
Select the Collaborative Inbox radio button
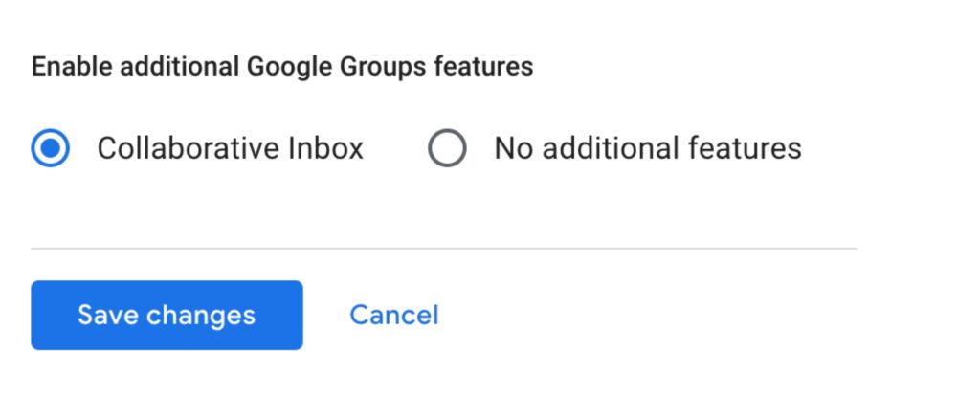[x=51, y=148]
